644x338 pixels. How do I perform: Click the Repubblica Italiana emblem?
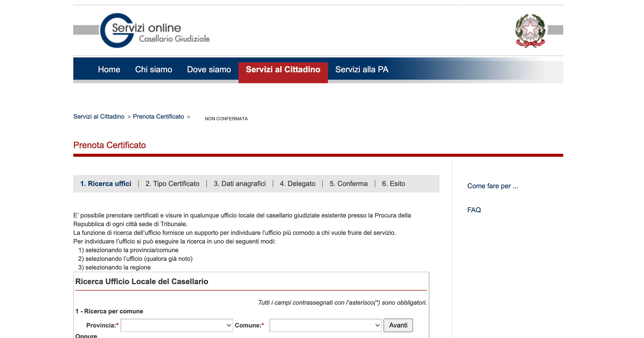click(530, 31)
